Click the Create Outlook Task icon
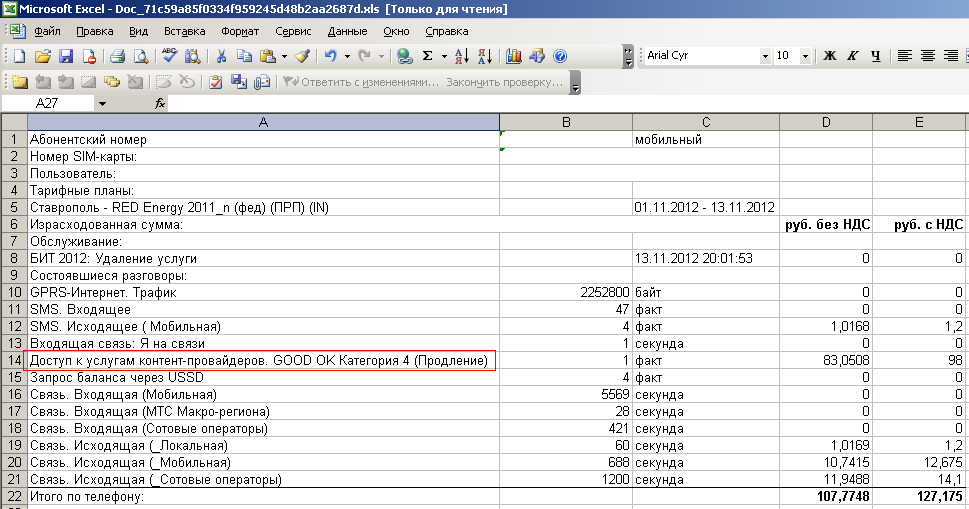Viewport: 969px width, 509px height. [x=216, y=82]
